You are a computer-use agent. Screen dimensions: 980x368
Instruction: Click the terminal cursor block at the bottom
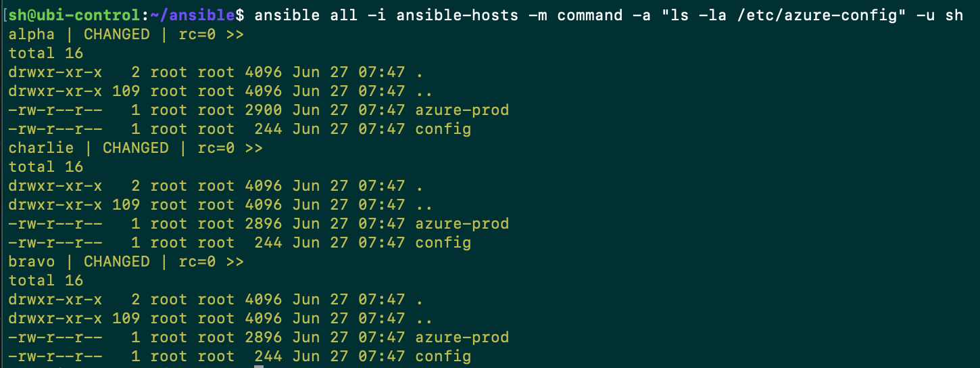coord(259,366)
